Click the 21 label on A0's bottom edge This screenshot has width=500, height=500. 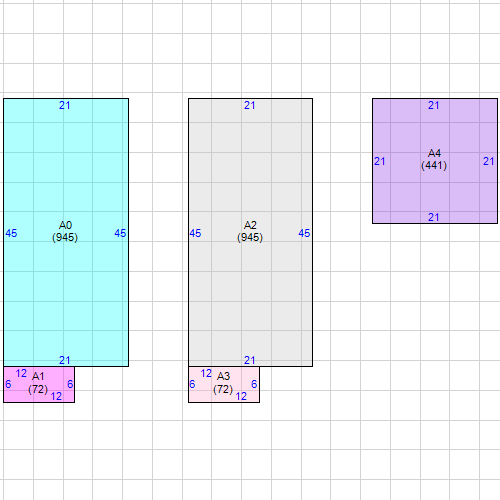(x=65, y=360)
